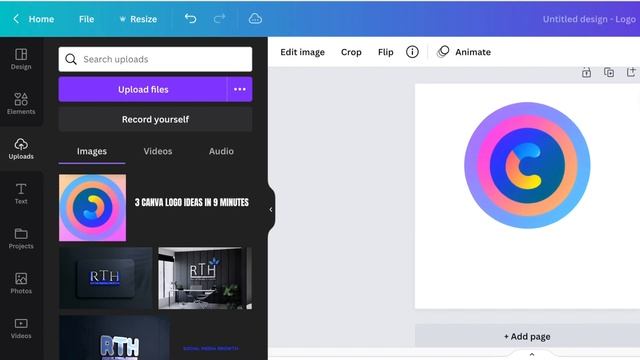The image size is (640, 360).
Task: Click the Untitled design - Logo title
Action: point(589,19)
